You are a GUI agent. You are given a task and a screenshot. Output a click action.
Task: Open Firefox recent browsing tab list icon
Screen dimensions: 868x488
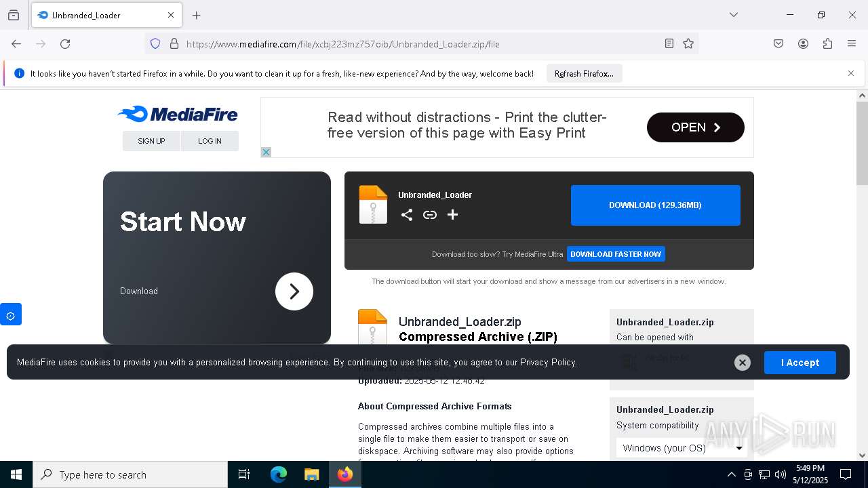(14, 15)
